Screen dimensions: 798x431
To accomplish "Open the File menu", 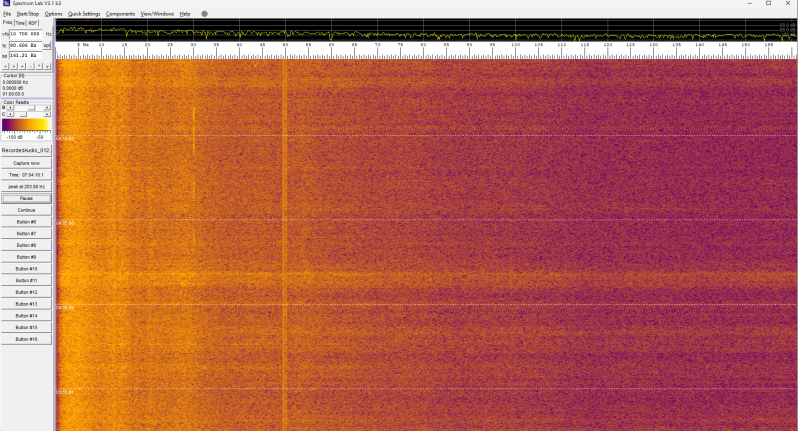I will tap(7, 14).
